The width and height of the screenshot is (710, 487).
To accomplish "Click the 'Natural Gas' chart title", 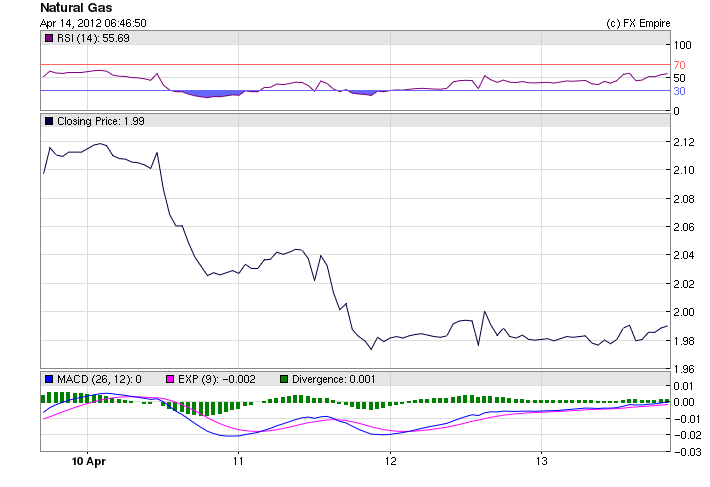I will [x=76, y=8].
